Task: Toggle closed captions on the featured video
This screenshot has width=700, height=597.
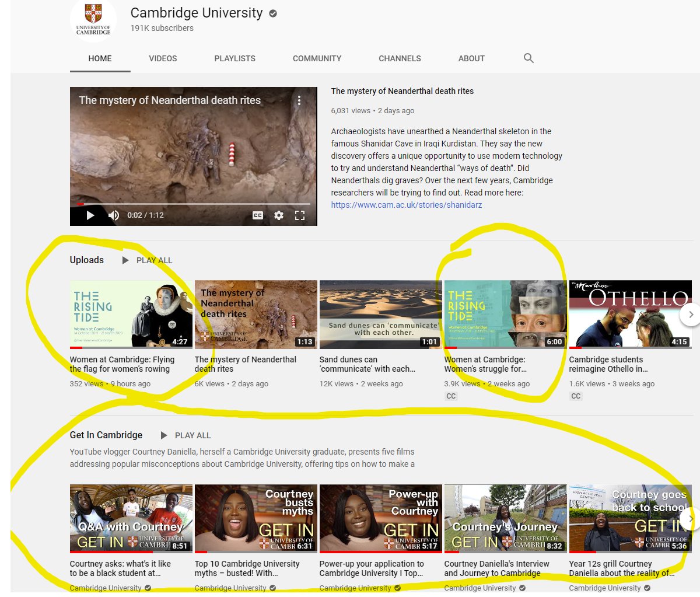Action: pos(258,215)
